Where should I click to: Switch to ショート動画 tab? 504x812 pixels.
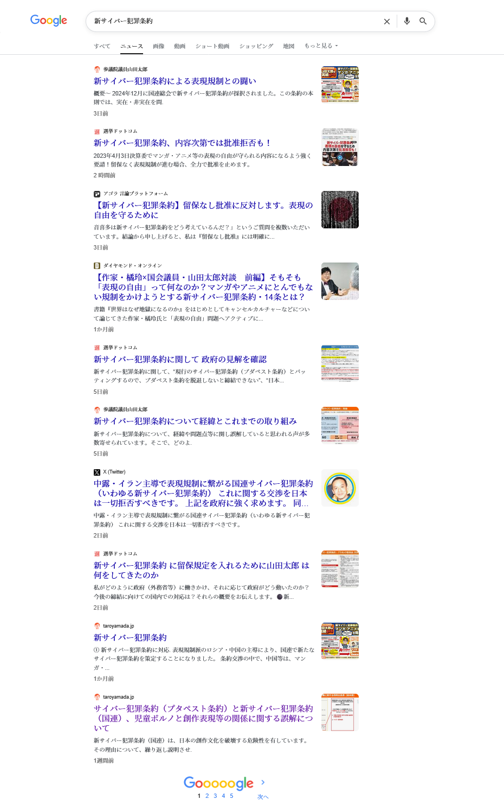click(x=212, y=46)
